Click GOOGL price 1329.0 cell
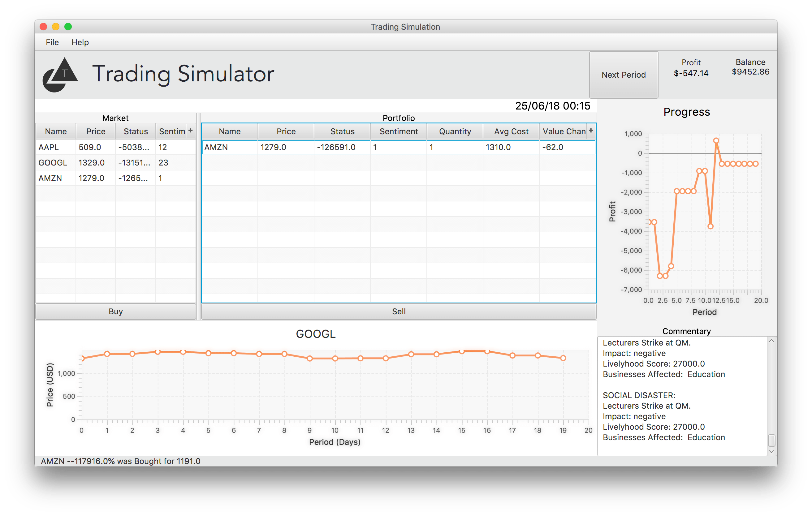This screenshot has height=516, width=812. coord(96,163)
